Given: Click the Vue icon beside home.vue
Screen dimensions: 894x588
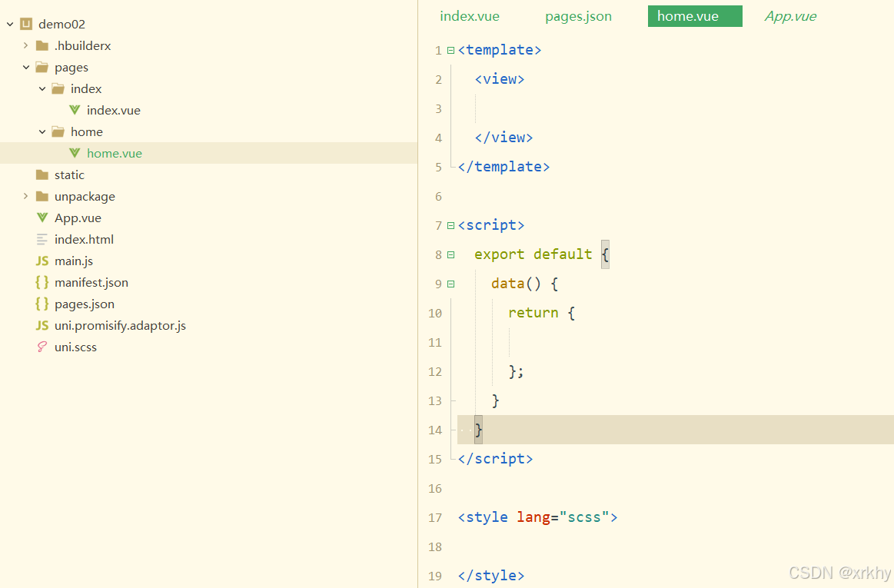Looking at the screenshot, I should click(75, 153).
